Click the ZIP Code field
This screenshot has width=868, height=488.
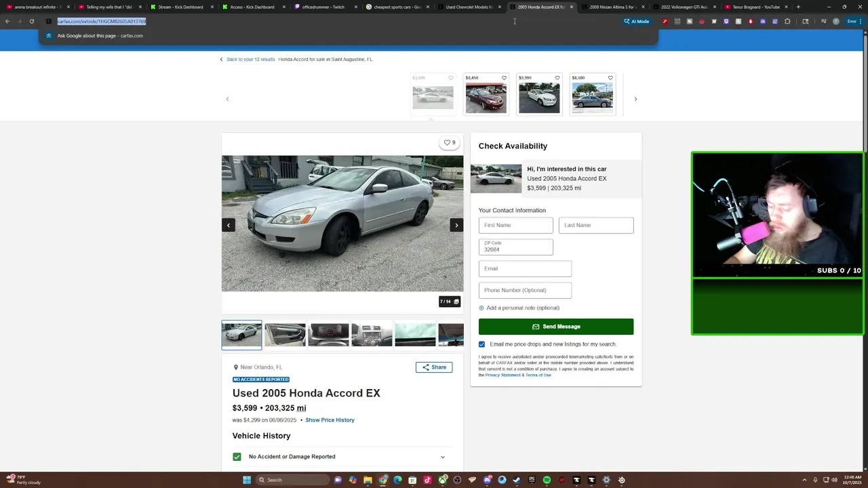click(x=515, y=247)
